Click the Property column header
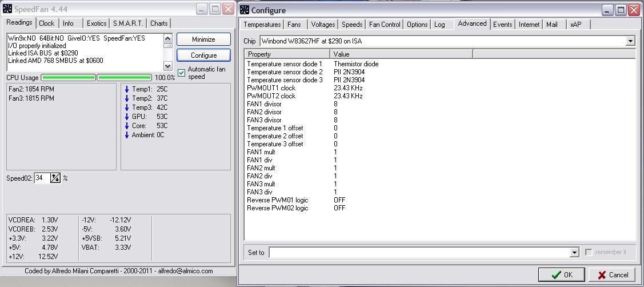 (287, 54)
